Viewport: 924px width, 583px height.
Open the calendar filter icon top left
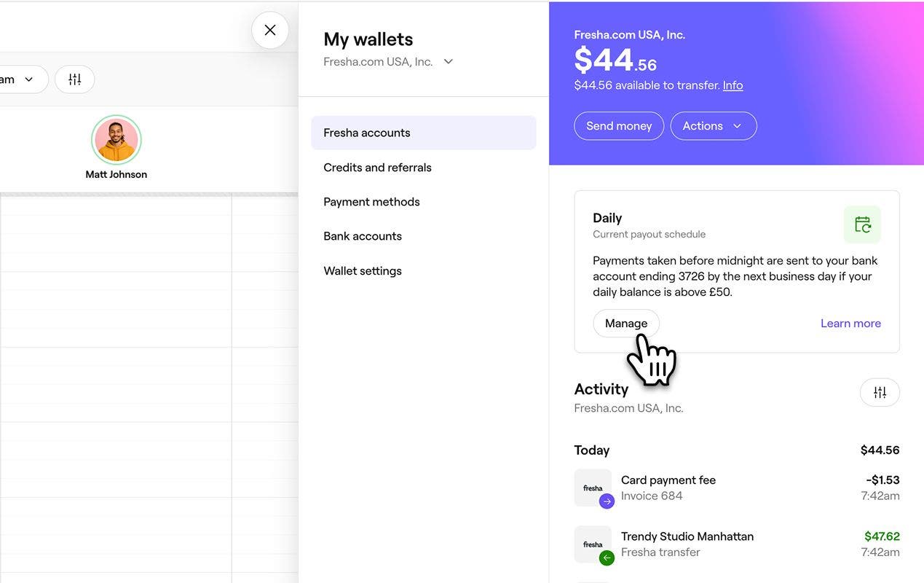[x=74, y=79]
